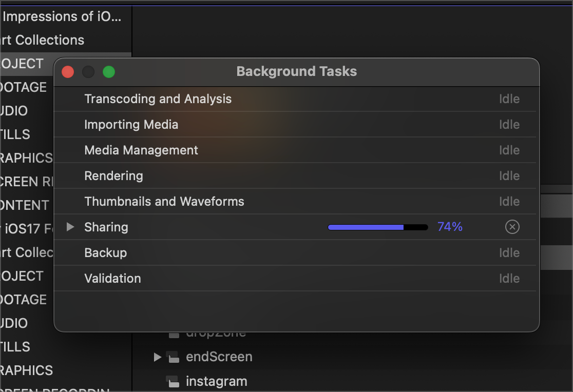The height and width of the screenshot is (392, 573).
Task: Select the Impressions of iO... library item
Action: (x=61, y=16)
